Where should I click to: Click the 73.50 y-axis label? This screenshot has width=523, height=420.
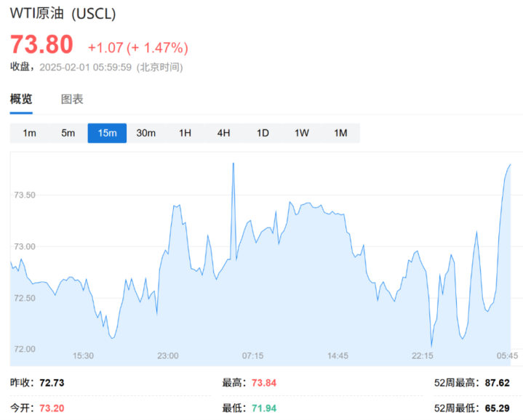[x=25, y=195]
